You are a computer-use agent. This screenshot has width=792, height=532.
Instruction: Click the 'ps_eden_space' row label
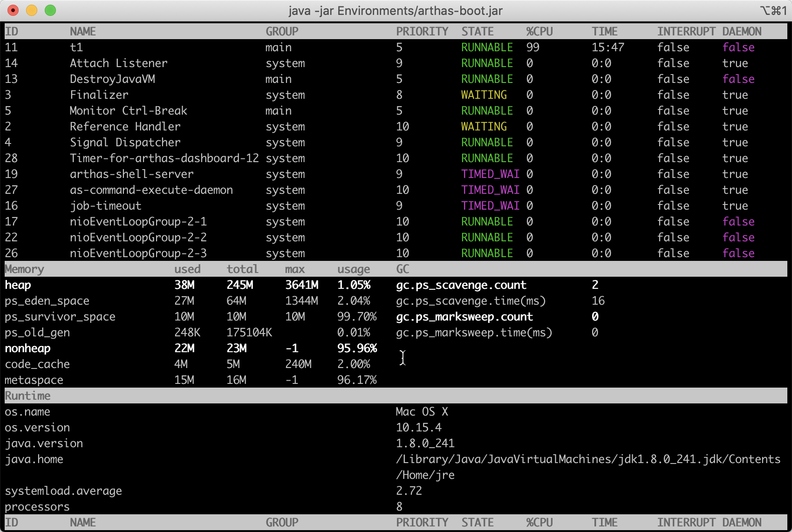47,301
